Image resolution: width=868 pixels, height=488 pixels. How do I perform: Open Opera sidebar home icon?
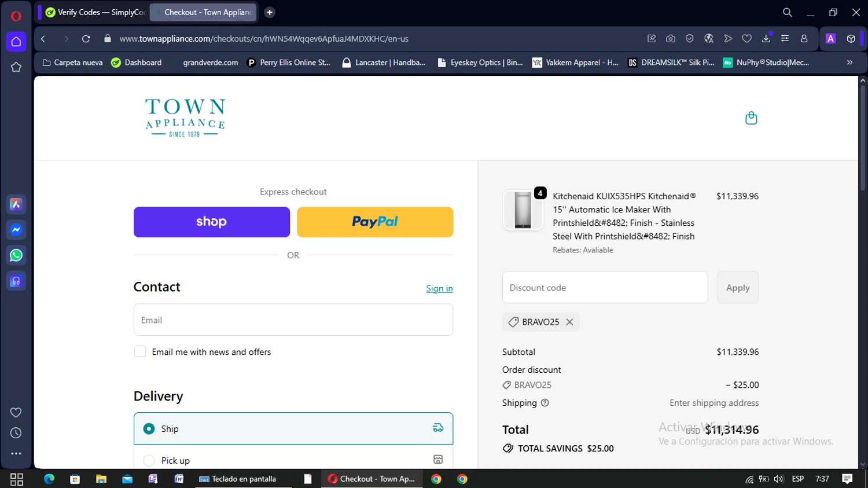[x=16, y=42]
